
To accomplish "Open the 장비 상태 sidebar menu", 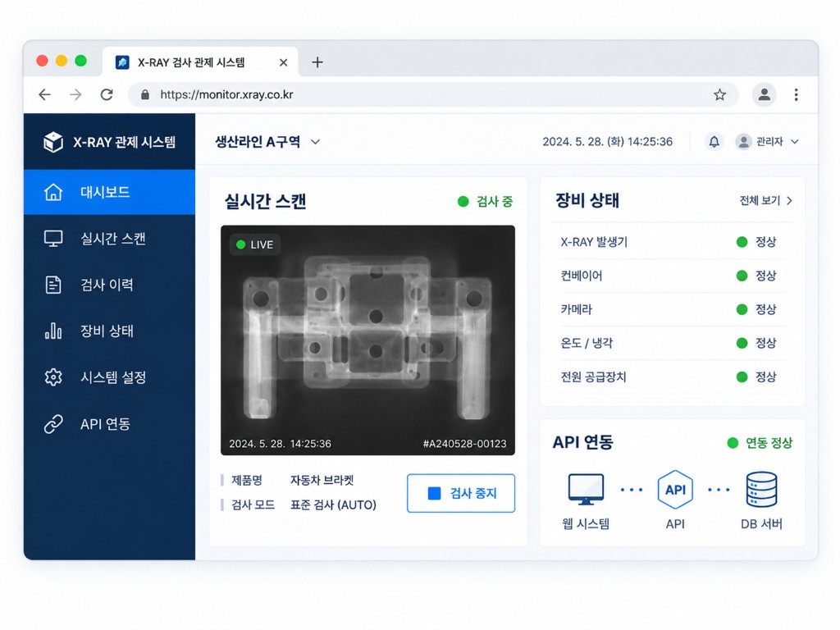I will tap(109, 331).
